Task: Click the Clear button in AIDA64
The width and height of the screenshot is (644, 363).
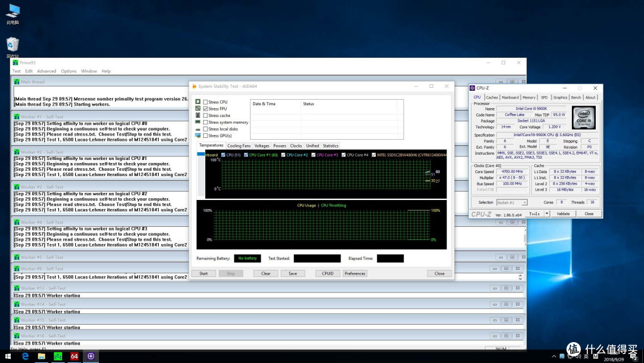Action: coord(266,273)
